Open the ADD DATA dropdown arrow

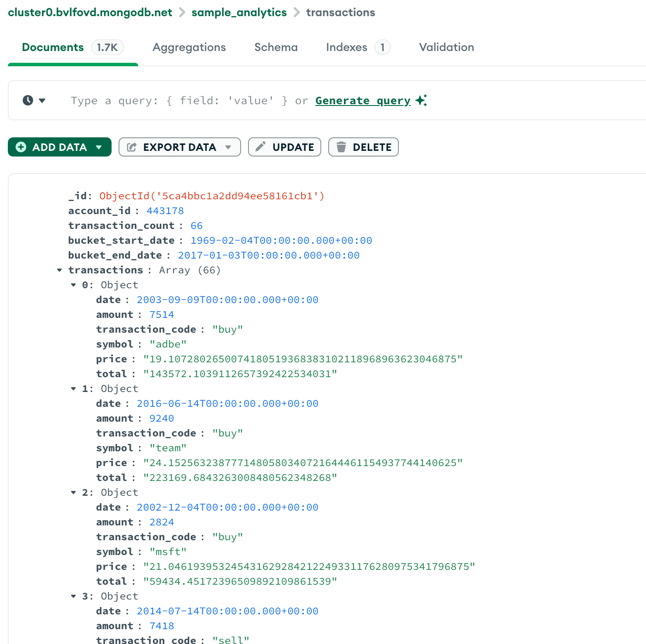pos(99,147)
